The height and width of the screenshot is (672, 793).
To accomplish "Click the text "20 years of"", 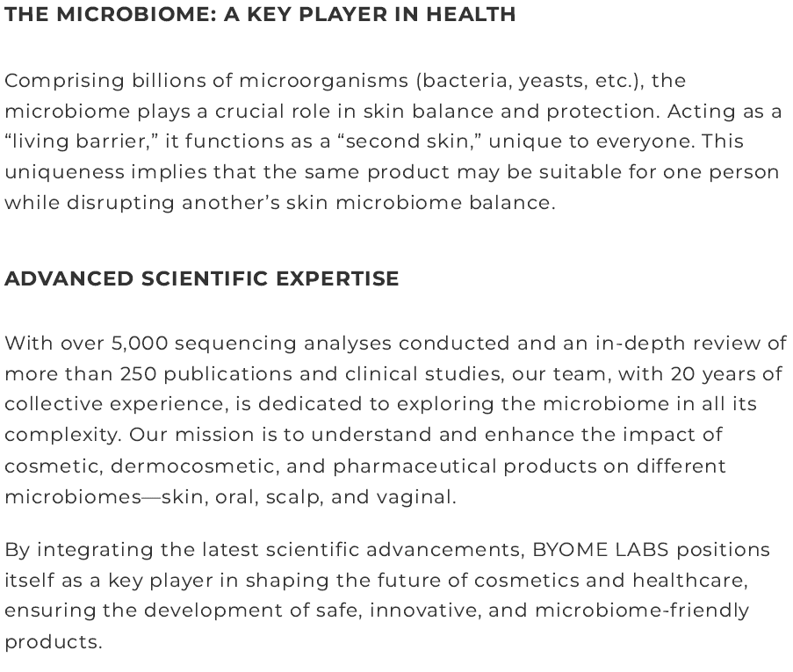I will (726, 374).
